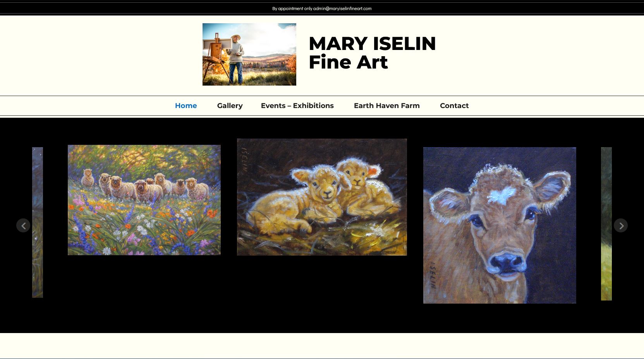Image resolution: width=644 pixels, height=359 pixels.
Task: Click the partially visible left-edge painting
Action: (38, 222)
